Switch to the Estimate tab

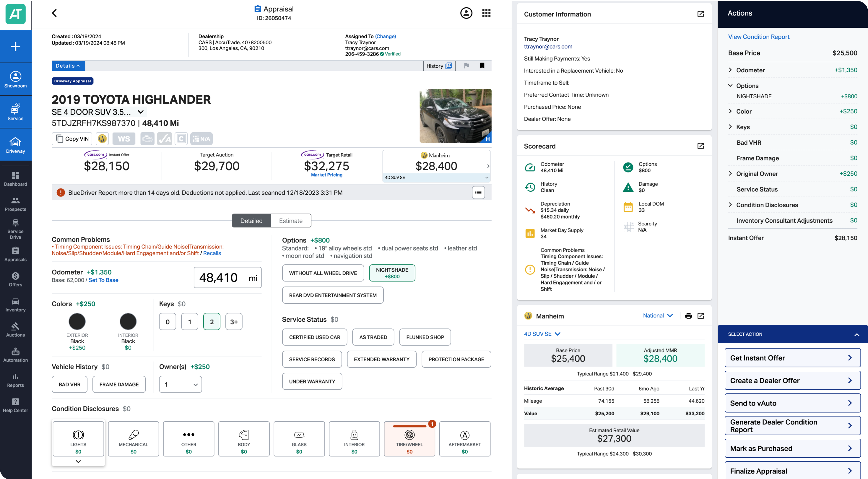click(291, 221)
